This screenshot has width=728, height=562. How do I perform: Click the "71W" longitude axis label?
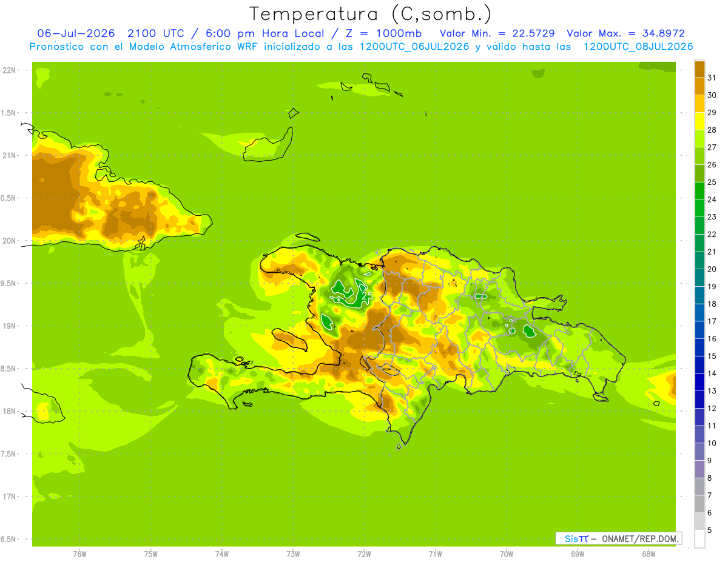point(435,554)
